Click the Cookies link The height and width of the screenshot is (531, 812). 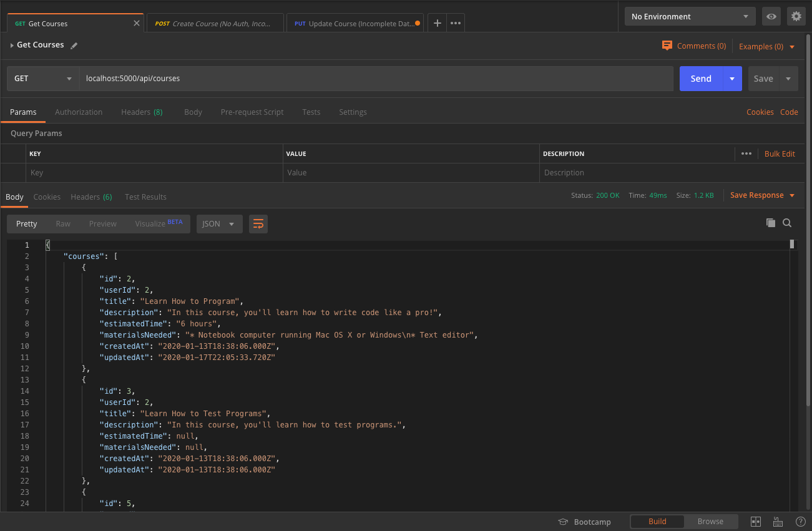tap(760, 112)
